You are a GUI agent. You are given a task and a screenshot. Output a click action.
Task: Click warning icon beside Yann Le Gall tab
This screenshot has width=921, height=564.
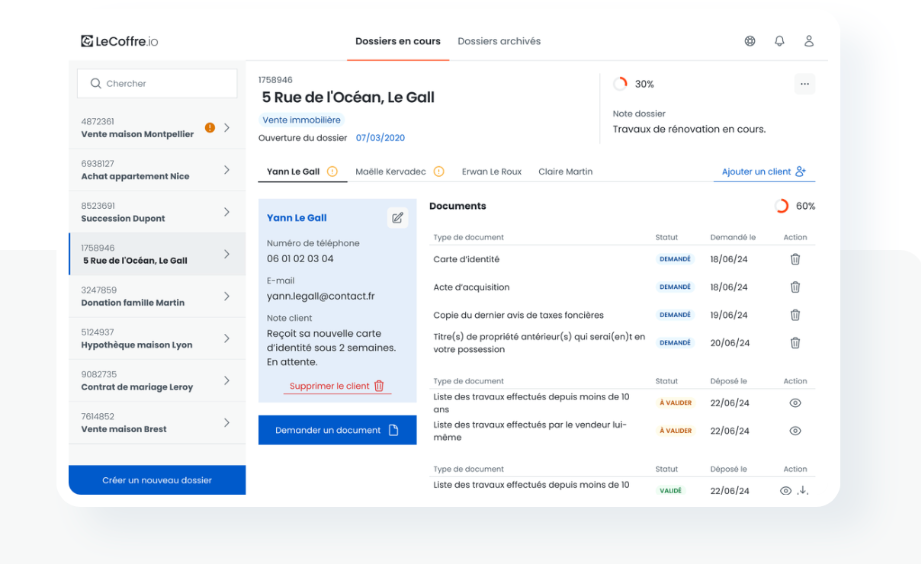click(332, 172)
